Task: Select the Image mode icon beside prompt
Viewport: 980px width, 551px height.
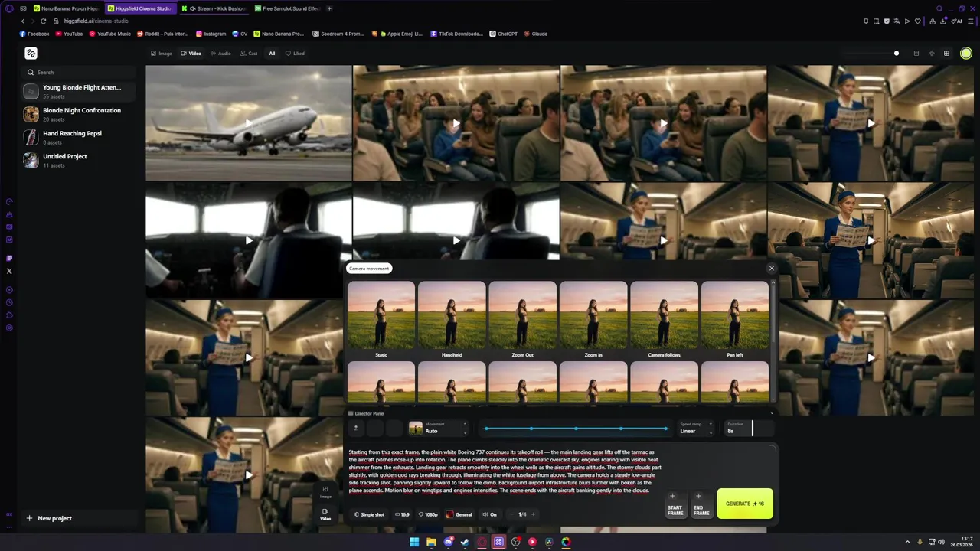Action: [x=325, y=491]
